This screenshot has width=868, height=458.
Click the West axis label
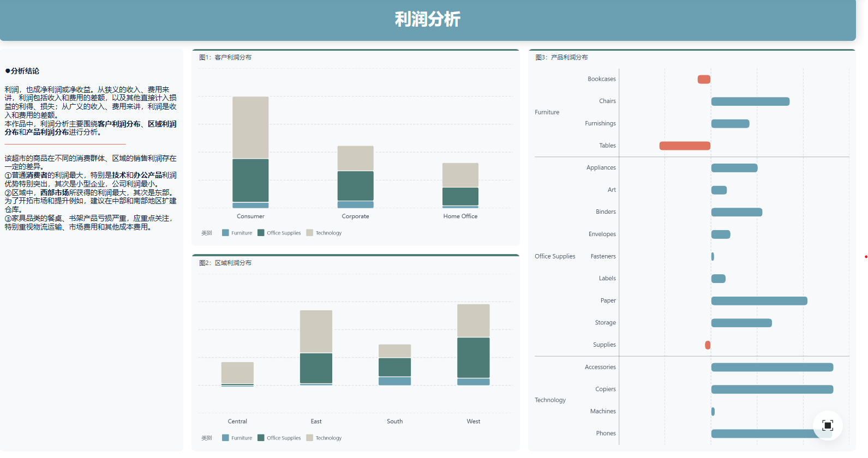473,421
